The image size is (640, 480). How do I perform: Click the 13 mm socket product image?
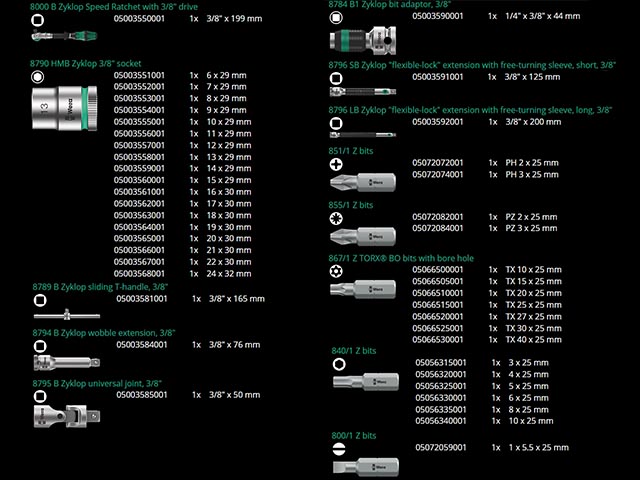64,108
